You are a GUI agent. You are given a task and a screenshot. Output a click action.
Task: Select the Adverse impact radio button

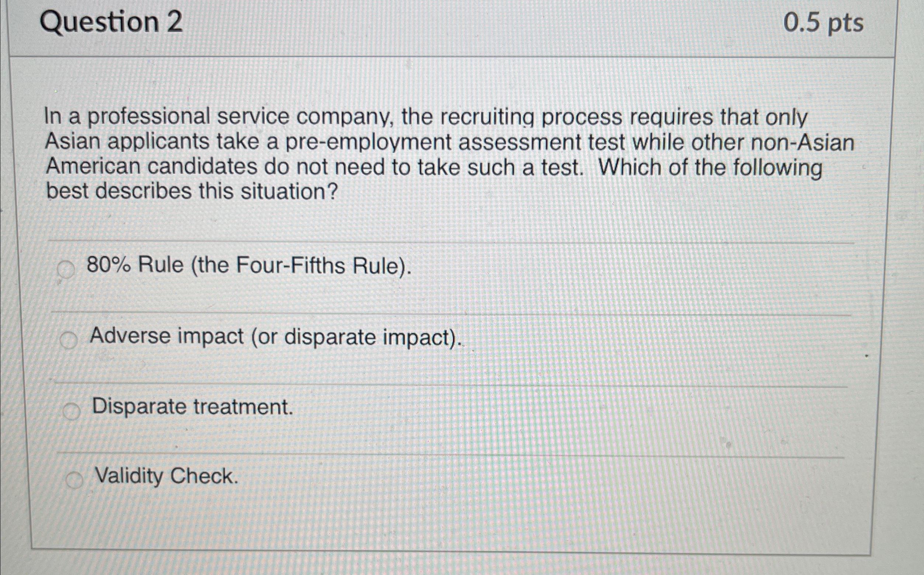[x=70, y=338]
